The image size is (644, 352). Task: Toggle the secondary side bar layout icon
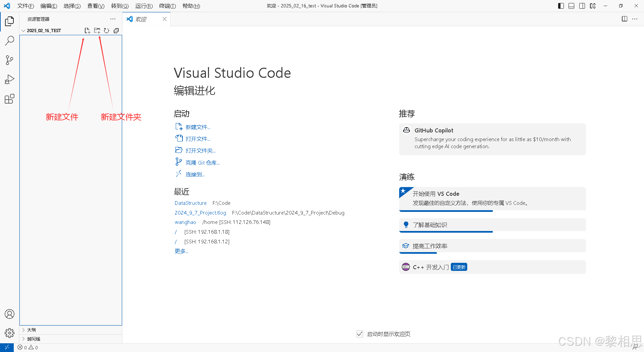coord(582,6)
